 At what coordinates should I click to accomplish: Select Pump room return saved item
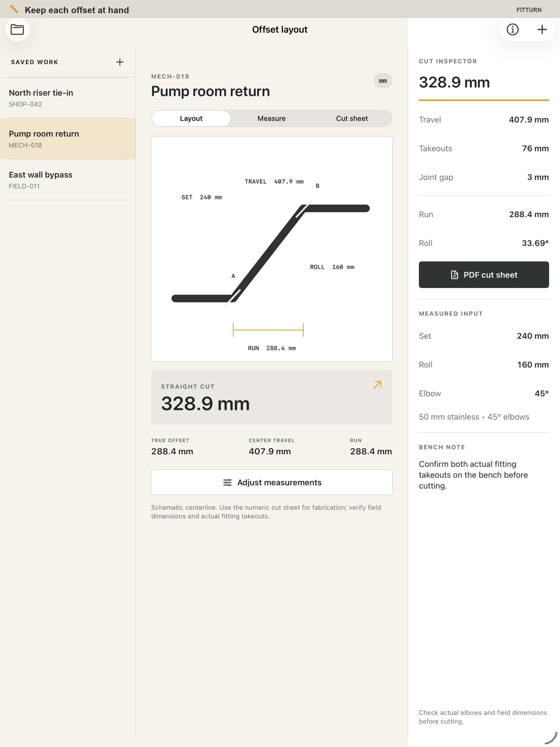click(68, 139)
